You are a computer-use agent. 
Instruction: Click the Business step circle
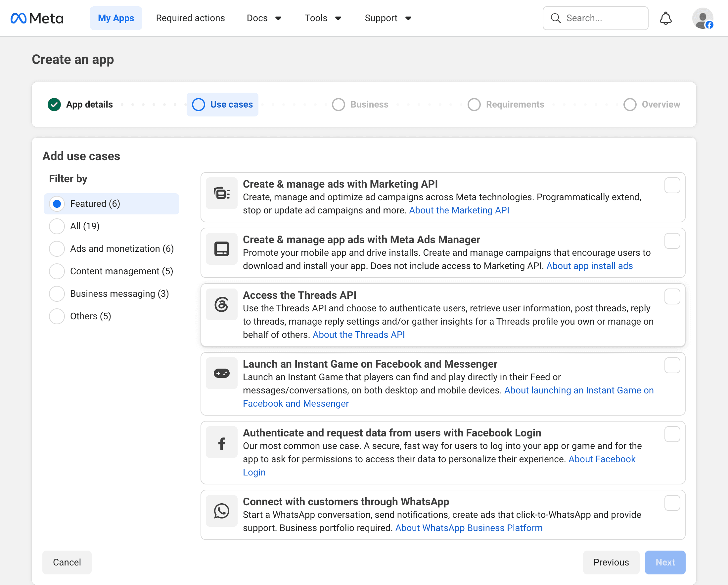click(x=338, y=105)
